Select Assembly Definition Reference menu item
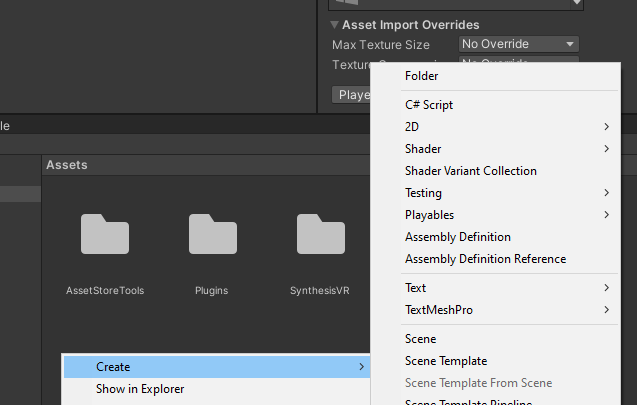Screen dimensions: 637x405 point(495,259)
